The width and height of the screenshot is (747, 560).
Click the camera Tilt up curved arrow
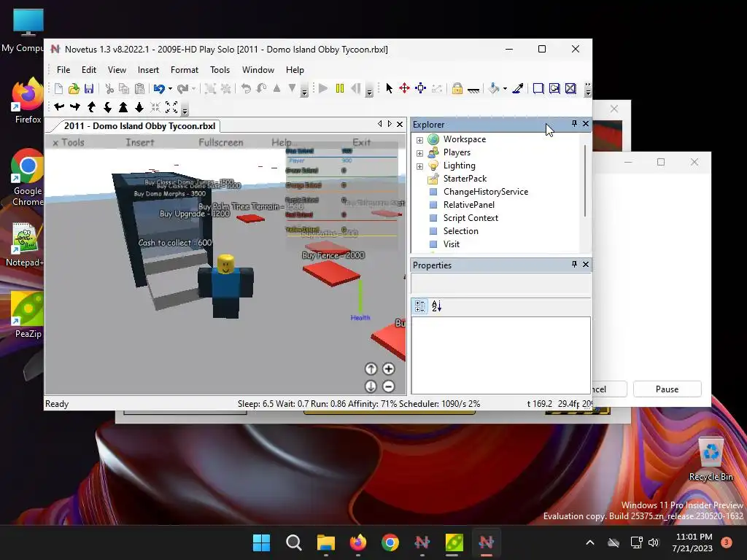click(91, 107)
